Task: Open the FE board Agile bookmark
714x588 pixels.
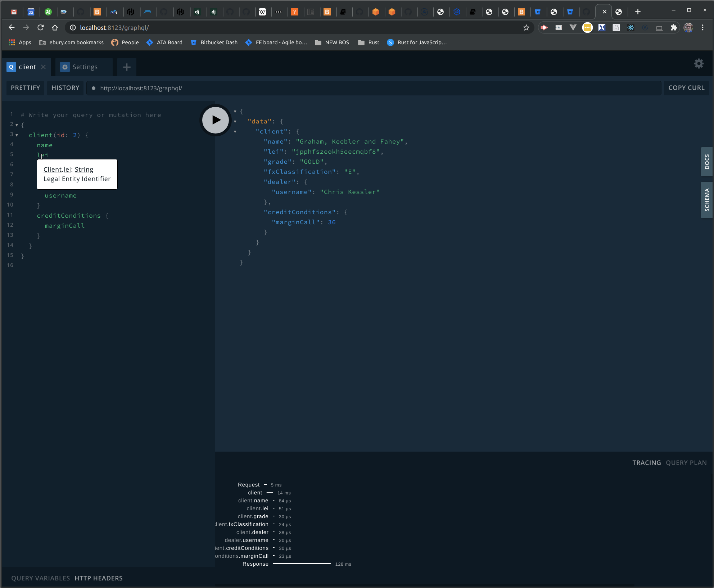Action: click(x=276, y=42)
